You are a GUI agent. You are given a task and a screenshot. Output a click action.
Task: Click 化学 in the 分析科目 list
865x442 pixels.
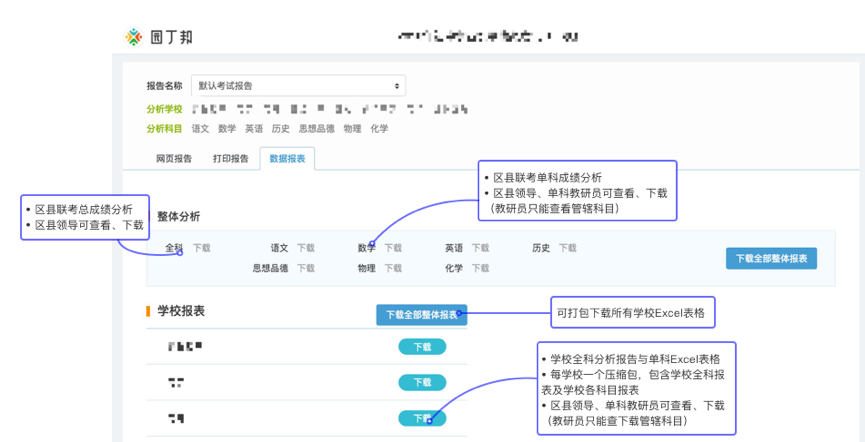379,129
